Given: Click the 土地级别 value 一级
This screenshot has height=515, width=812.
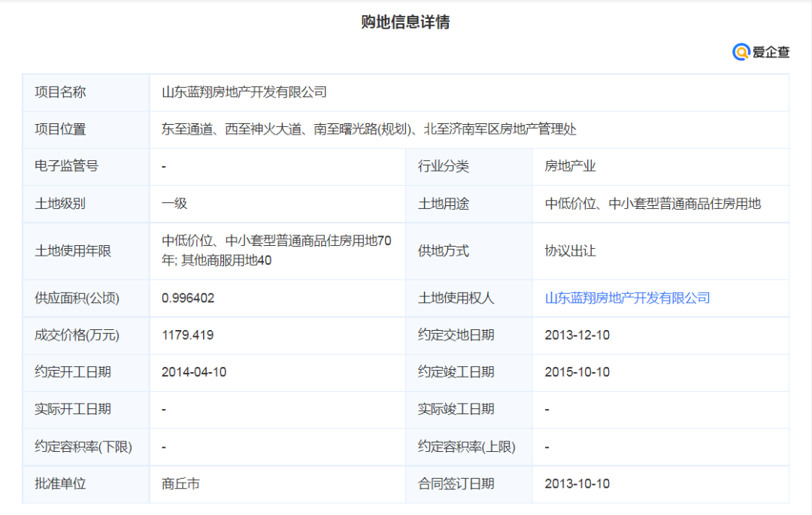Looking at the screenshot, I should (x=174, y=203).
